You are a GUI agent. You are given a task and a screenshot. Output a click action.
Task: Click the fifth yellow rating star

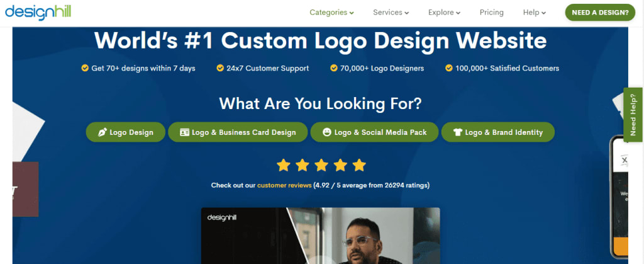point(359,165)
